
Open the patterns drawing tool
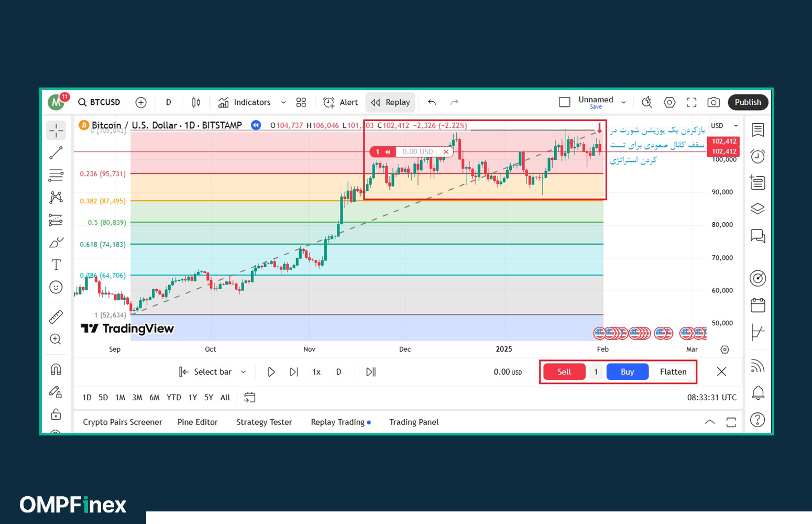click(x=56, y=198)
